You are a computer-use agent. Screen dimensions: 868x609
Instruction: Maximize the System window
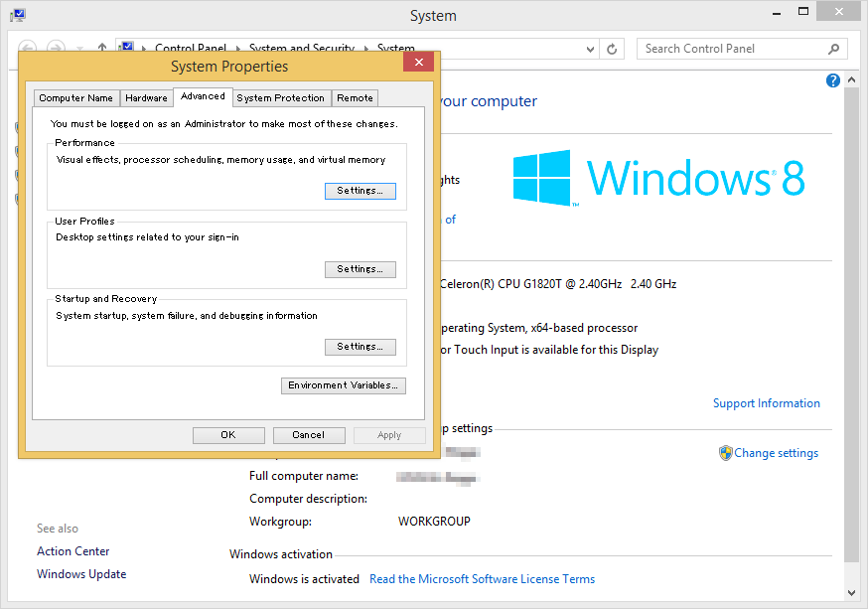click(x=803, y=12)
